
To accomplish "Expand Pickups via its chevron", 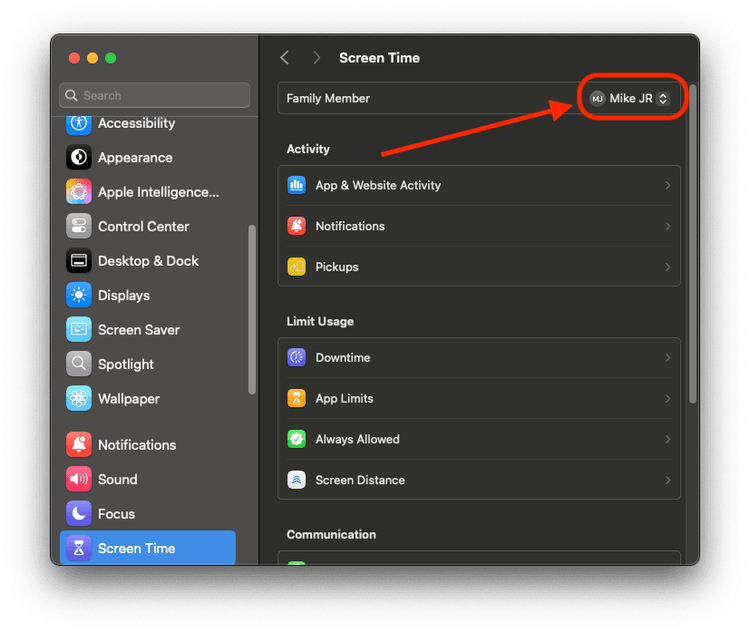I will (668, 266).
